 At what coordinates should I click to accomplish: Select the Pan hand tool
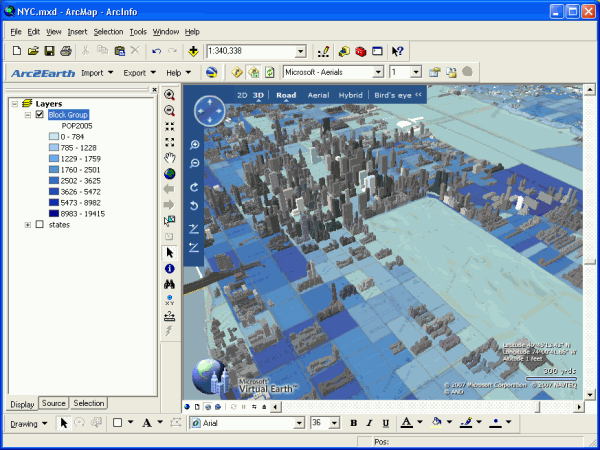[x=170, y=158]
